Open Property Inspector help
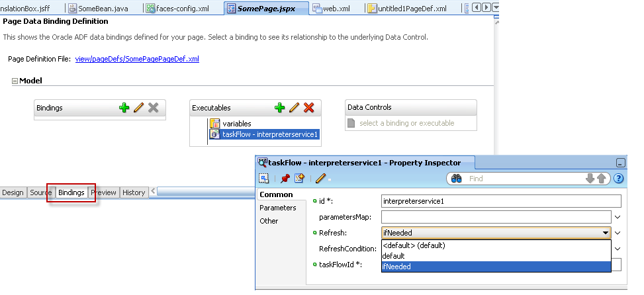This screenshot has width=644, height=295. (619, 179)
